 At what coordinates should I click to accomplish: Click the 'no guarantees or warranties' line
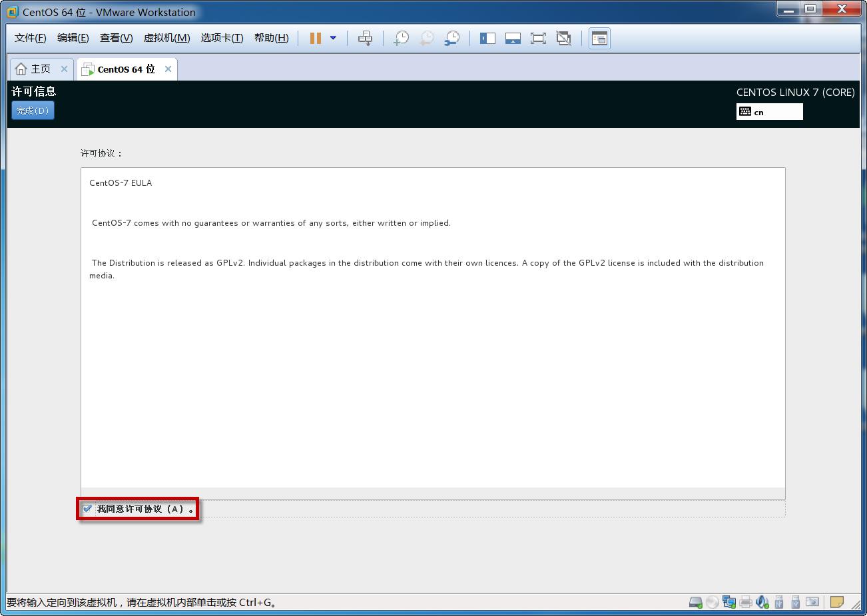271,223
